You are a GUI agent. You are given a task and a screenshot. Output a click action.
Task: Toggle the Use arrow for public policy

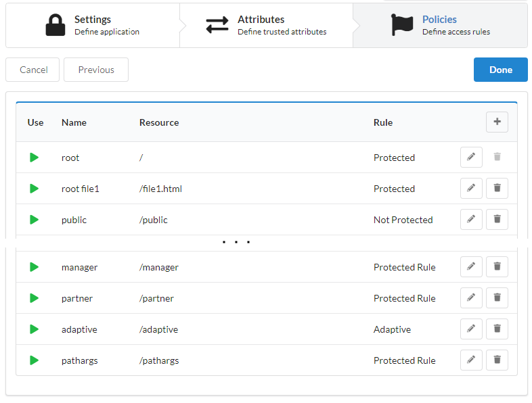pyautogui.click(x=35, y=220)
